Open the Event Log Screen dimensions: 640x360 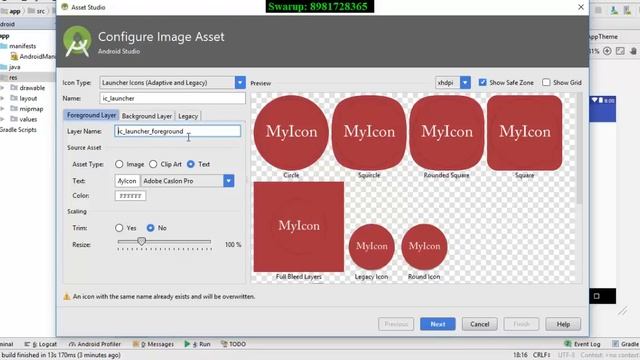pyautogui.click(x=582, y=344)
